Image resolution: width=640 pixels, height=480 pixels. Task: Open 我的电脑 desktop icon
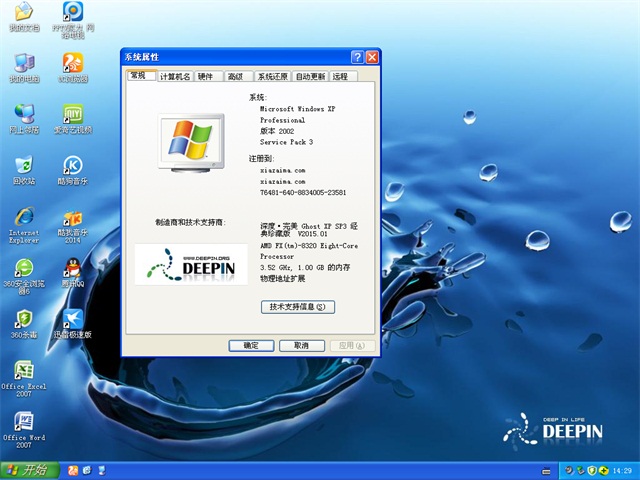click(24, 64)
